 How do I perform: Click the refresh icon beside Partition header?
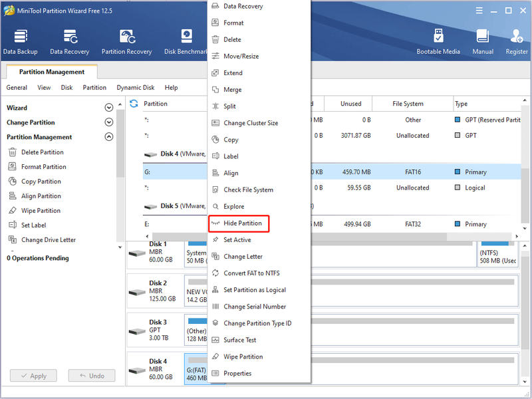tap(134, 104)
